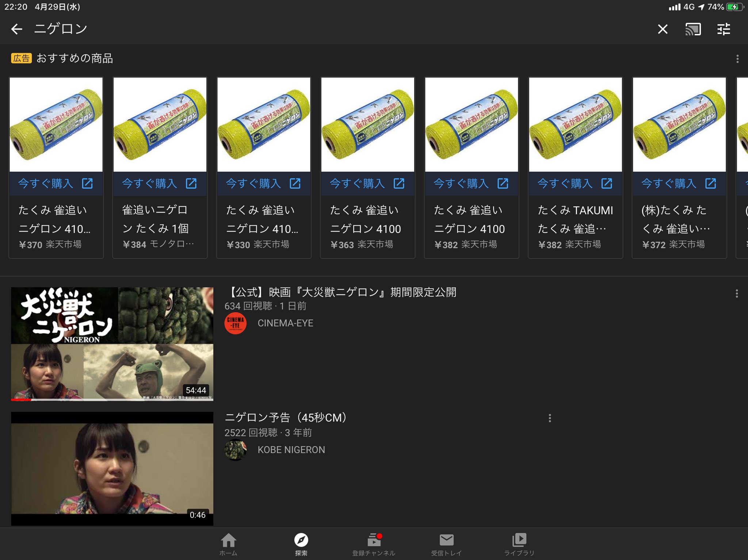Open external link icon on fifth product card
This screenshot has height=560, width=748.
[503, 183]
